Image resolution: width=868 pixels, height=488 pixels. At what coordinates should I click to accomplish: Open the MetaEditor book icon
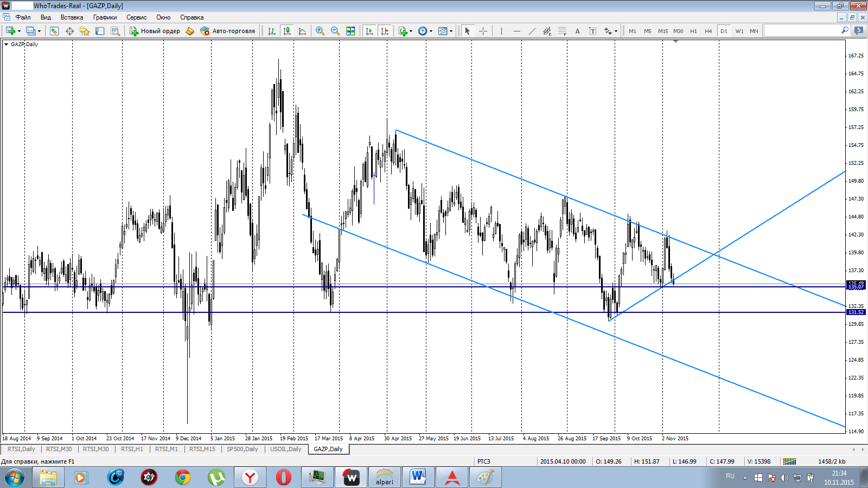pyautogui.click(x=190, y=31)
